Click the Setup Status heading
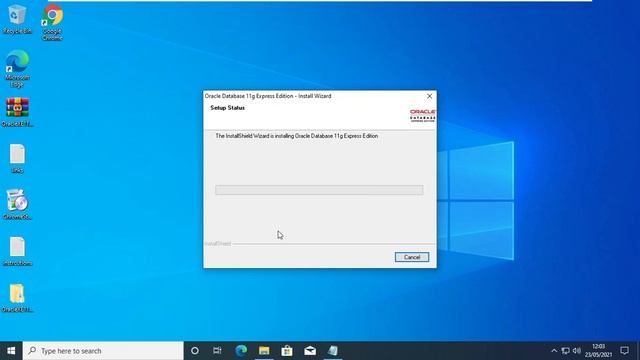Screen dimensions: 640x360 [x=227, y=108]
